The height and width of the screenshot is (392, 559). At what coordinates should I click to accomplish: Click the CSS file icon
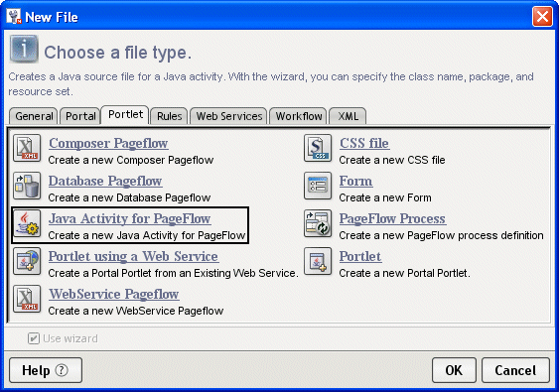[318, 148]
